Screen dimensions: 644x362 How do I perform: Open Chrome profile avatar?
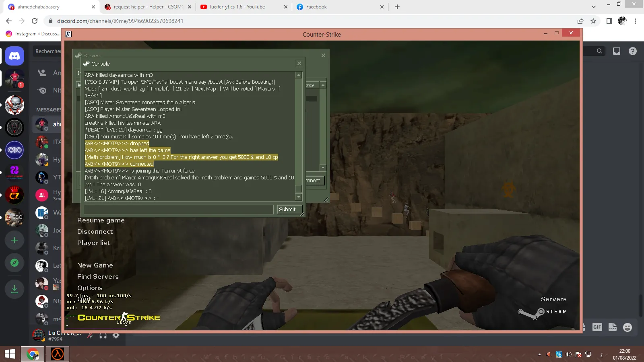coord(622,21)
